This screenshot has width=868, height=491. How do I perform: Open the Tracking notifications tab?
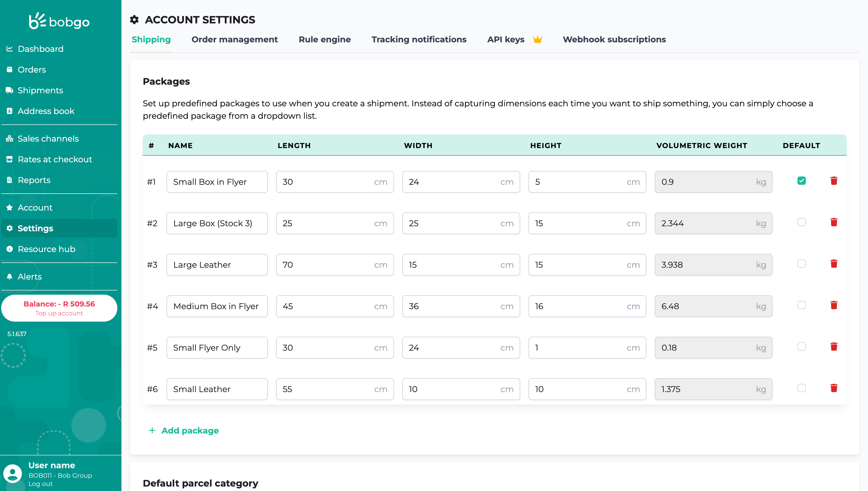(x=419, y=39)
